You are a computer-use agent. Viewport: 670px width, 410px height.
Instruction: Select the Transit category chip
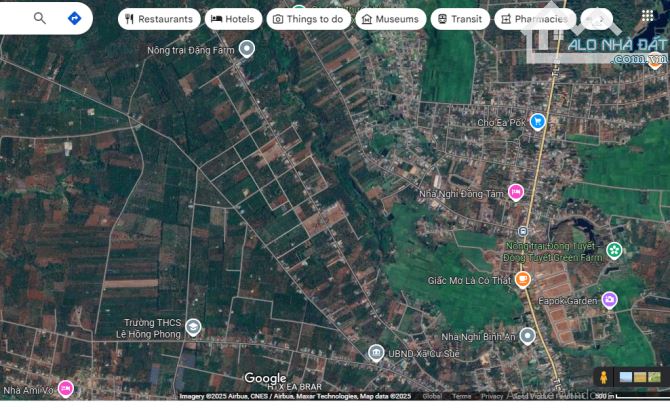pyautogui.click(x=459, y=19)
